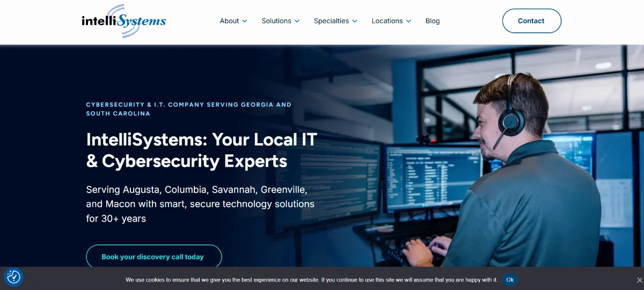
Task: Click the cookie notice message text
Action: point(311,280)
